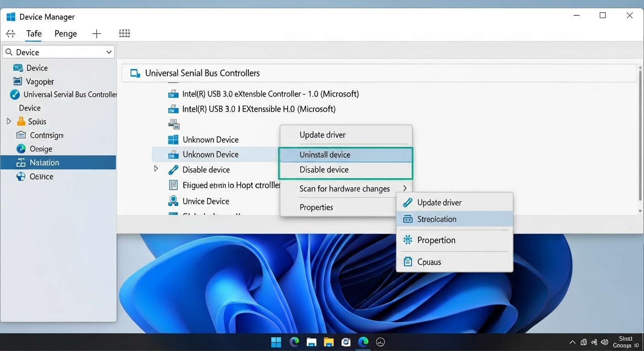Click the volume icon in system tray
This screenshot has height=351, width=644.
coord(605,342)
